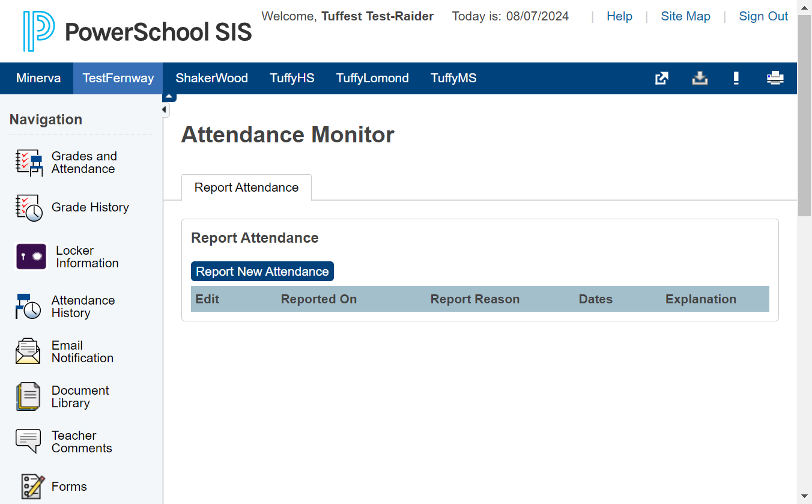Screen dimensions: 812x504
Task: Click the Document Library icon
Action: (x=28, y=396)
